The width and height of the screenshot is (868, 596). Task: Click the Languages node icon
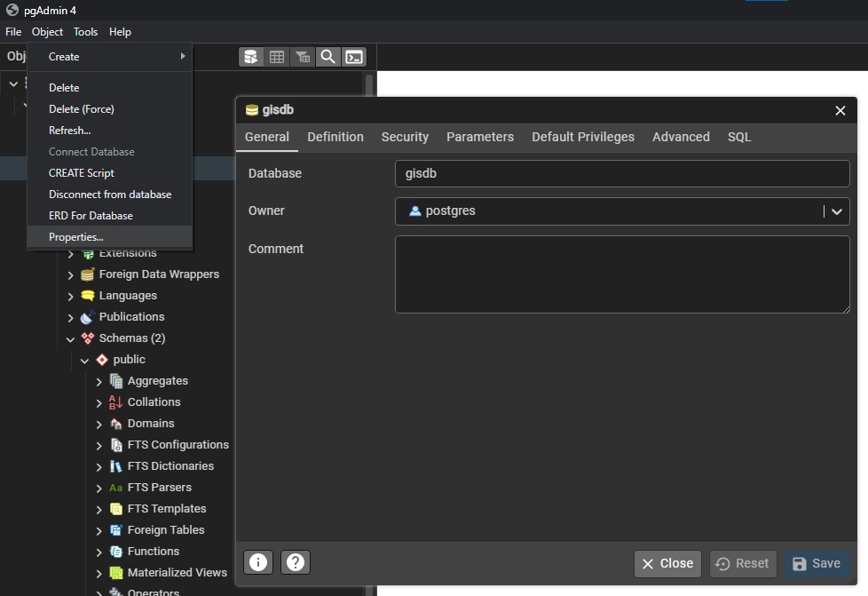click(x=88, y=295)
